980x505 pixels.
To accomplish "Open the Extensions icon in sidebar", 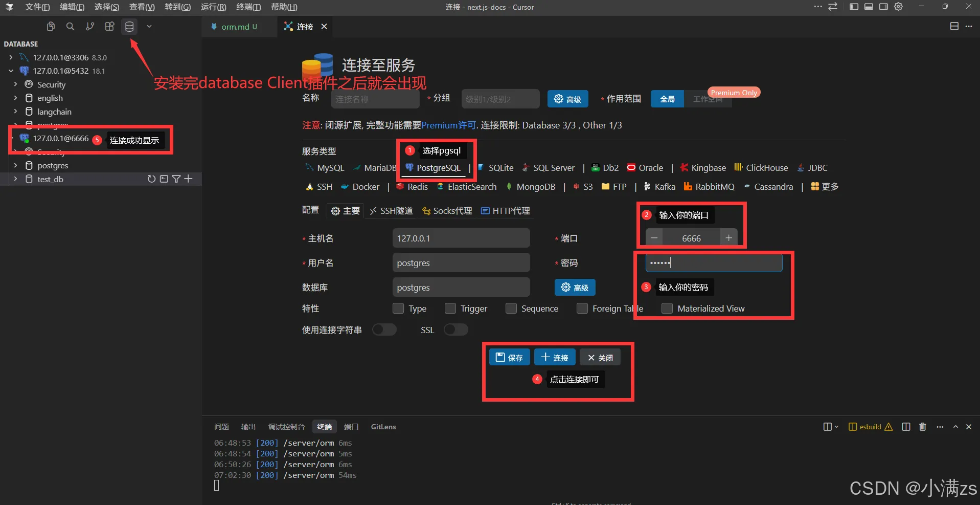I will point(109,27).
